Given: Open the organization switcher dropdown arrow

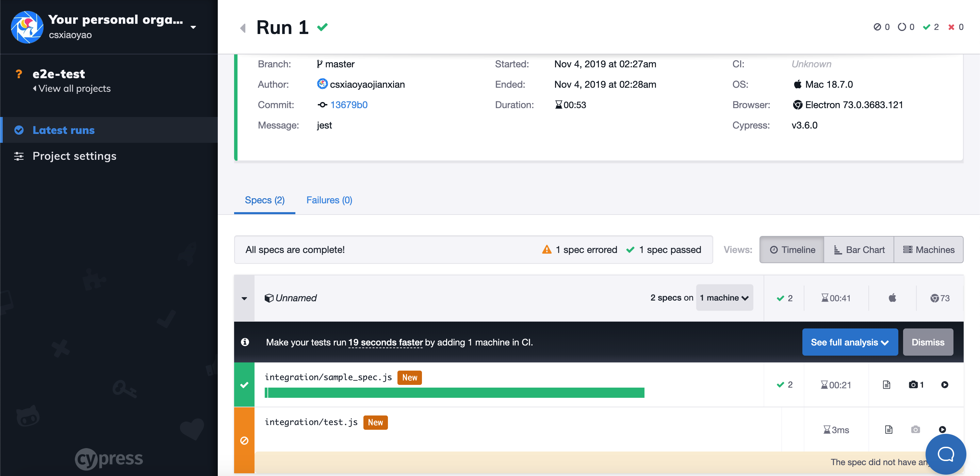Looking at the screenshot, I should tap(193, 28).
